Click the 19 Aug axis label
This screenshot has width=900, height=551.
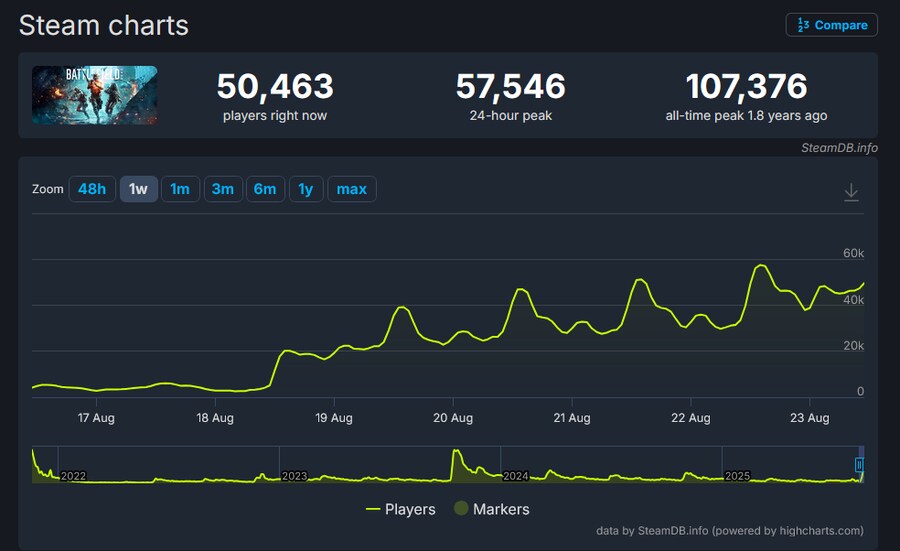[333, 418]
